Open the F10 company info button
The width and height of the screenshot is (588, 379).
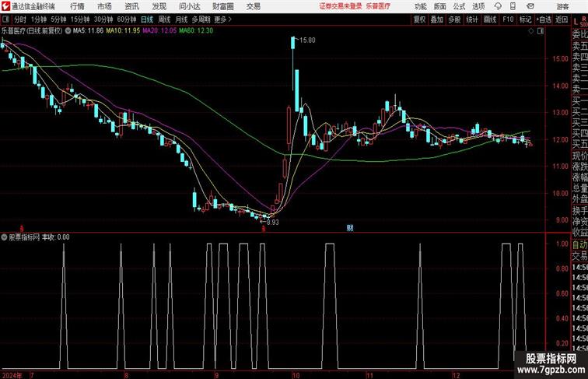tap(508, 19)
